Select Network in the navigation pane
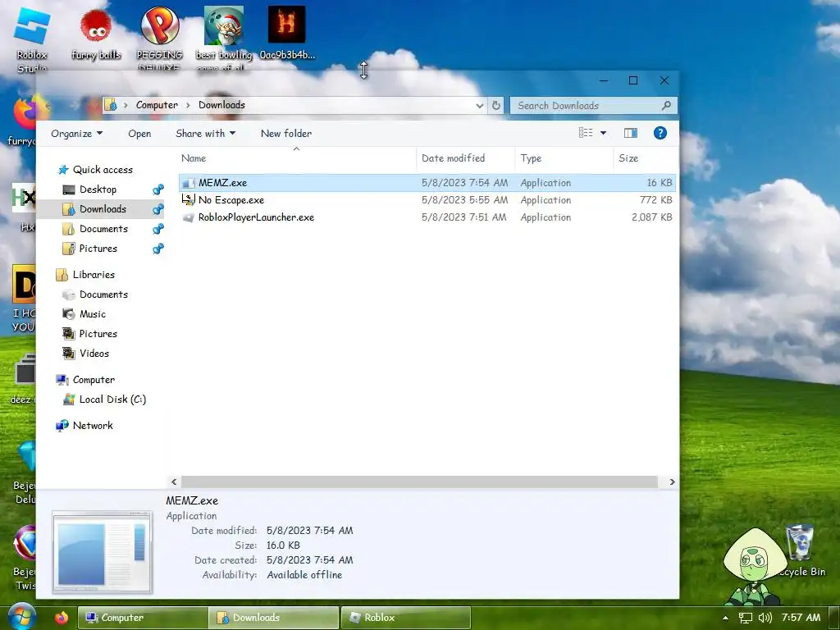 [93, 426]
